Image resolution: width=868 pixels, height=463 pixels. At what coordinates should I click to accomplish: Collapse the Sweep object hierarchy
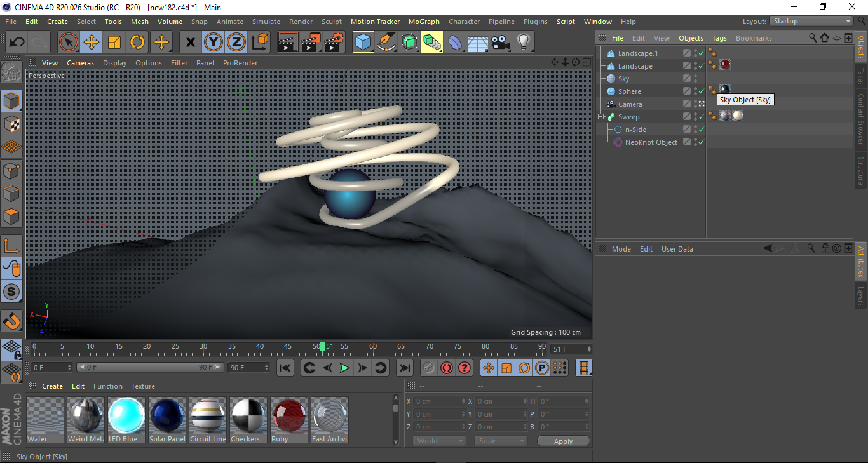click(x=600, y=117)
